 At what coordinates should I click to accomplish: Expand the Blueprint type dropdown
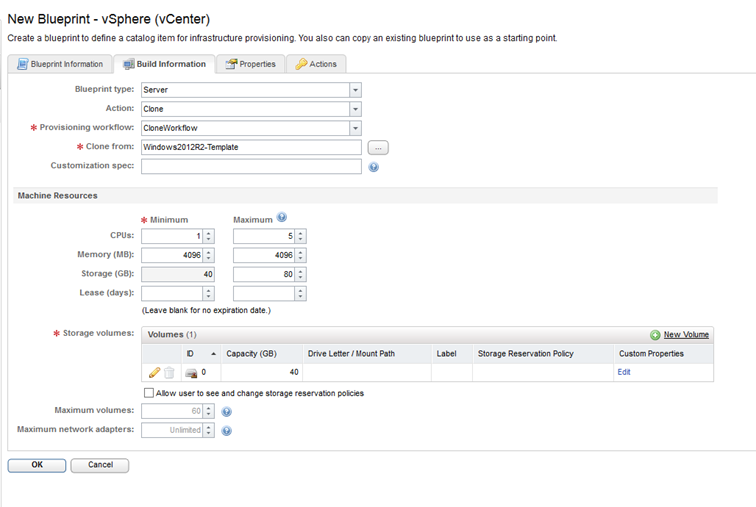pyautogui.click(x=355, y=90)
